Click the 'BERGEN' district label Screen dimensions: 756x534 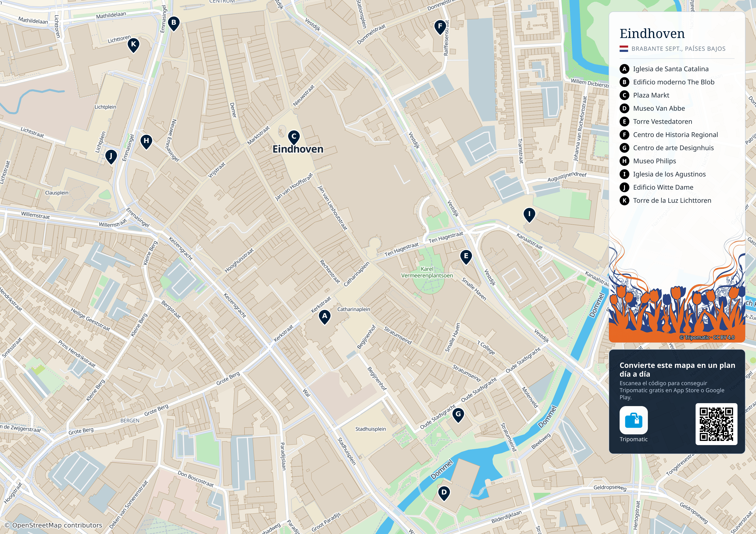point(130,421)
